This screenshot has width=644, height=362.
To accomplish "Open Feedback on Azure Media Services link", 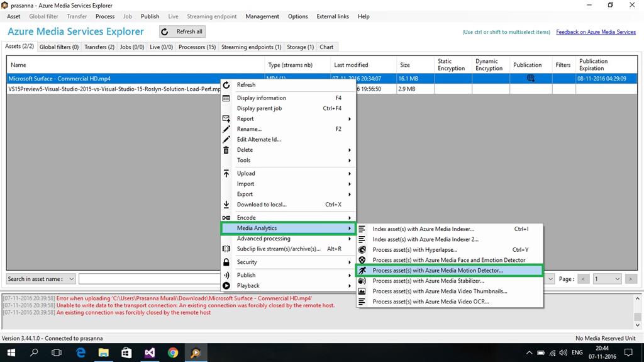I will point(596,32).
